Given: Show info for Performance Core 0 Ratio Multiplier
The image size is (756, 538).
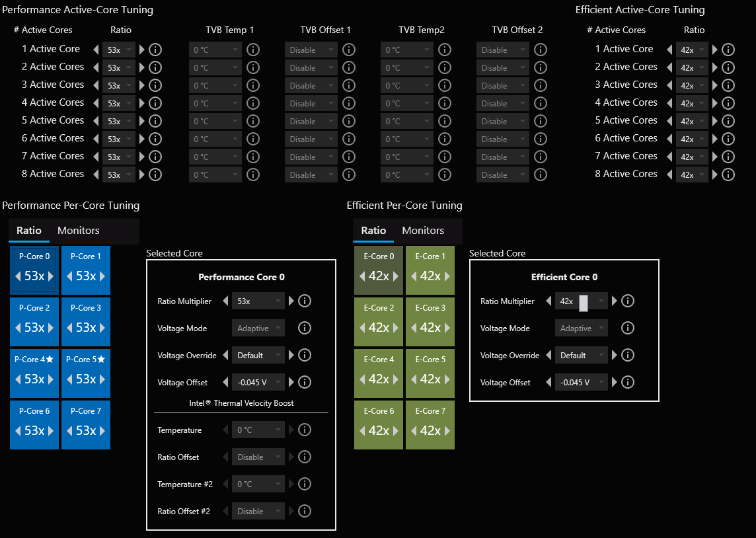Looking at the screenshot, I should (x=305, y=301).
